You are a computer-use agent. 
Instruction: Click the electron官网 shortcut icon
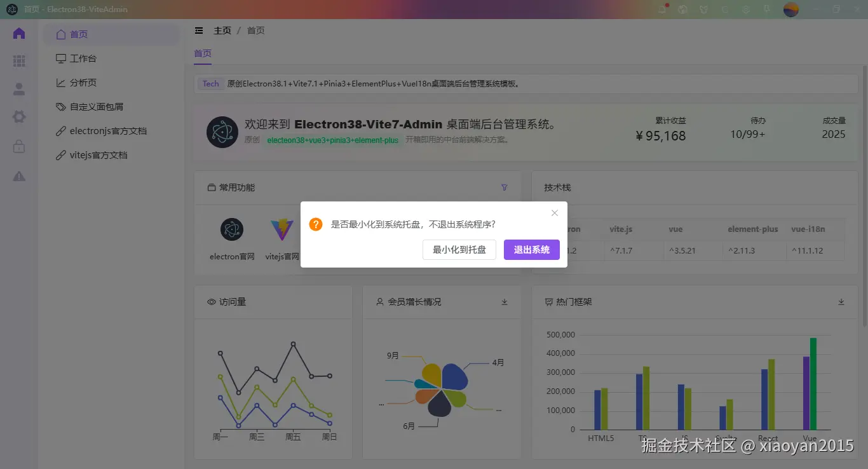tap(232, 229)
